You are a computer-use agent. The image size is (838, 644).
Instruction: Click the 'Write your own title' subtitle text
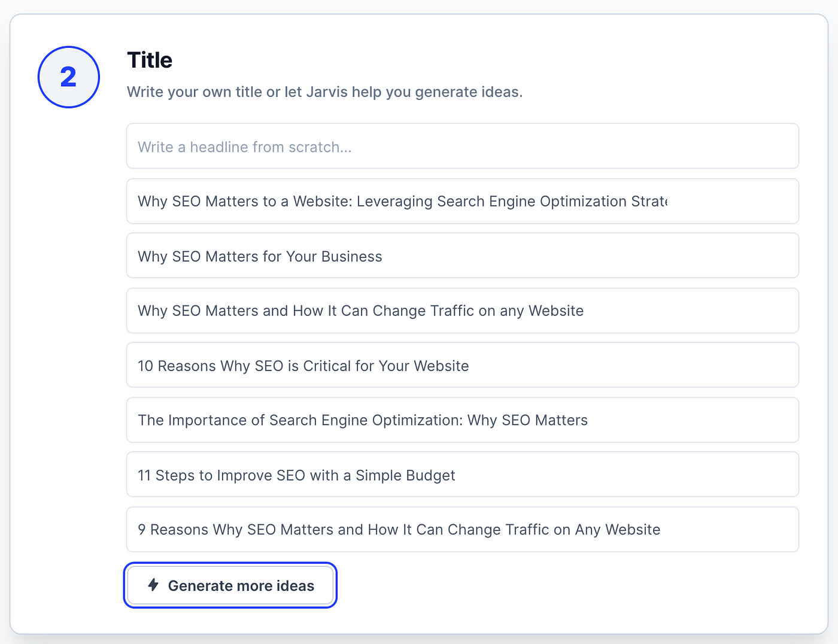(x=324, y=92)
